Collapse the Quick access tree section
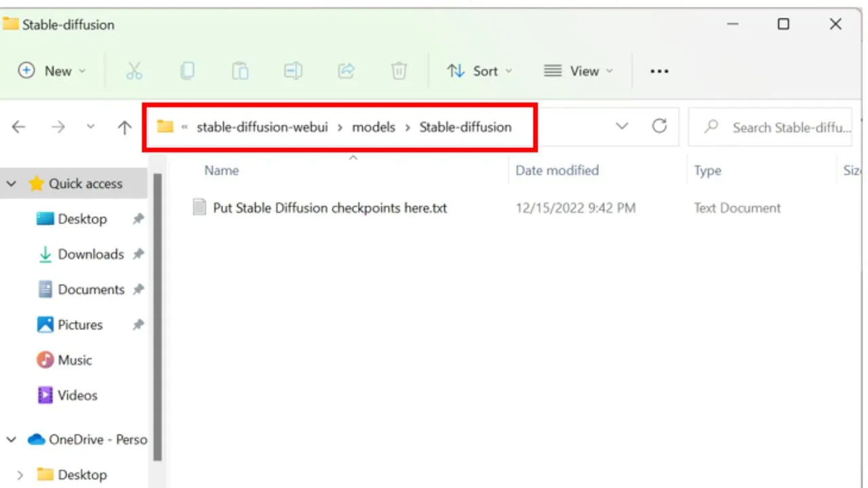The width and height of the screenshot is (868, 488). [12, 184]
